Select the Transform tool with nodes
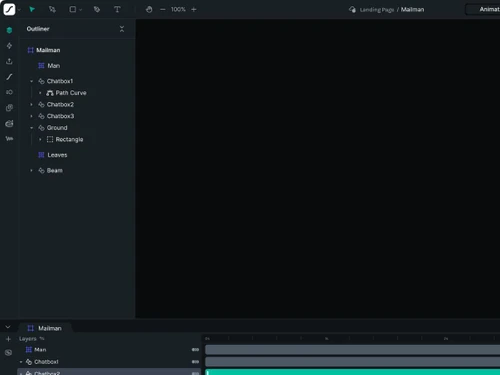This screenshot has width=500, height=375. tap(52, 9)
